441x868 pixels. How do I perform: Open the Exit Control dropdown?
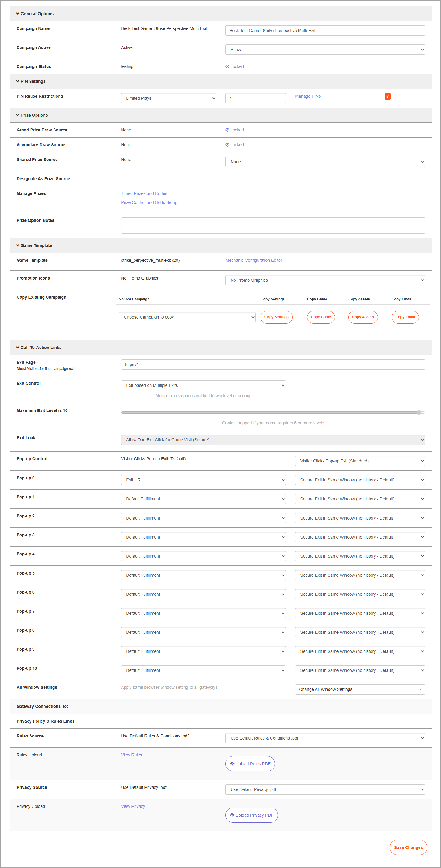click(203, 385)
